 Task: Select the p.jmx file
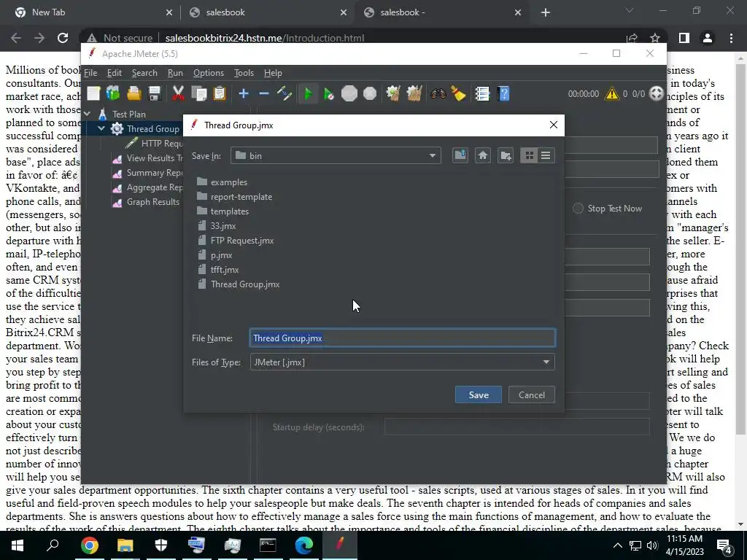point(215,255)
